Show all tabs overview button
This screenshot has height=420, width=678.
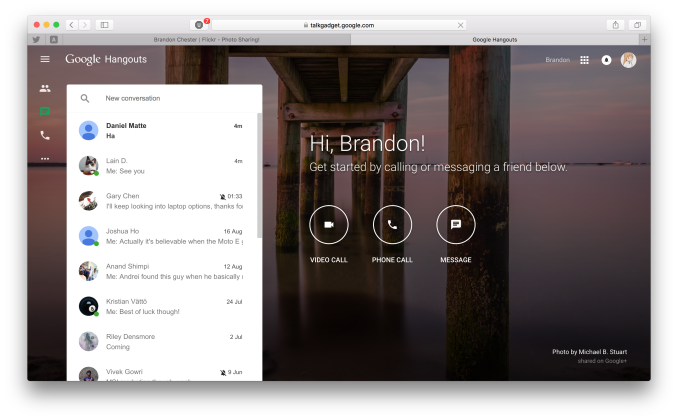point(637,25)
